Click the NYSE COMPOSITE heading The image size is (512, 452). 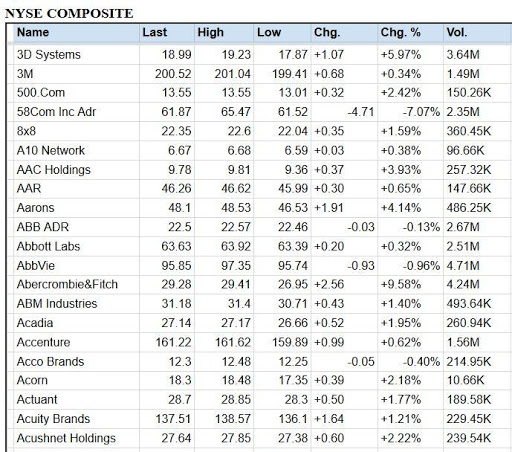pos(69,14)
